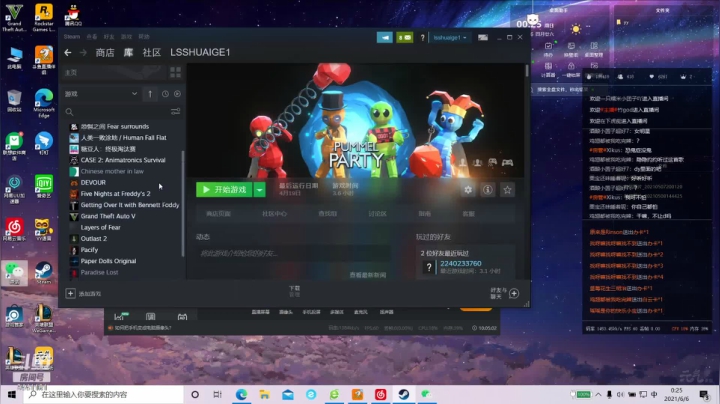Select Human Fall Flat in library list
The image size is (720, 404).
coord(122,138)
